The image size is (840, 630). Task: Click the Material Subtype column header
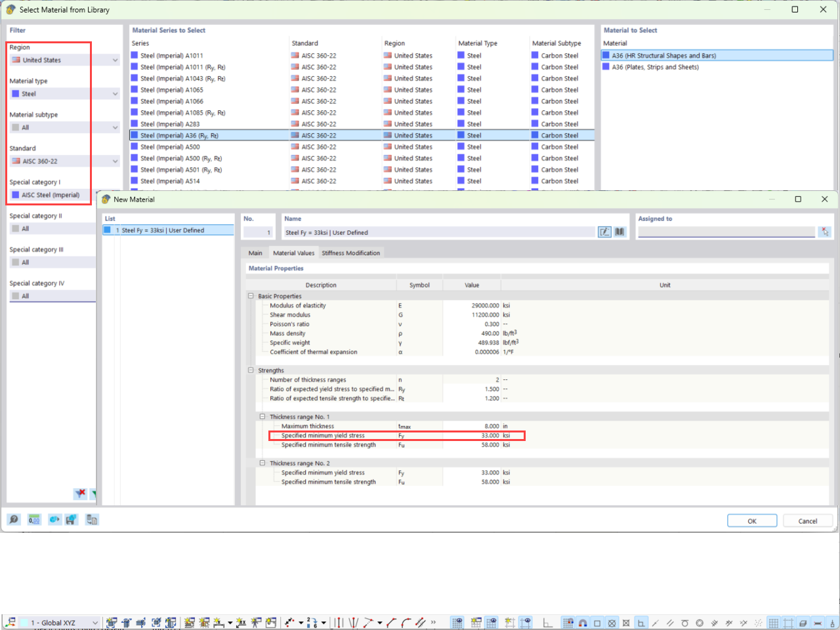[556, 43]
